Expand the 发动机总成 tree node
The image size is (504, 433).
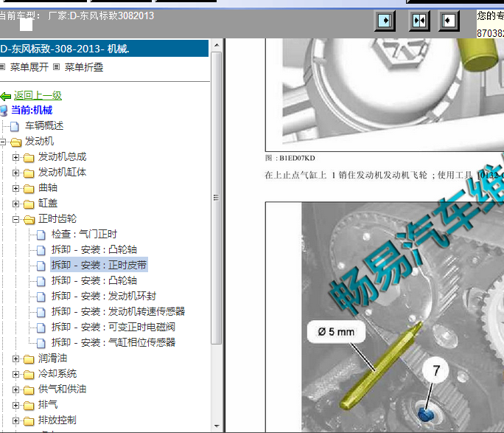[x=15, y=157]
